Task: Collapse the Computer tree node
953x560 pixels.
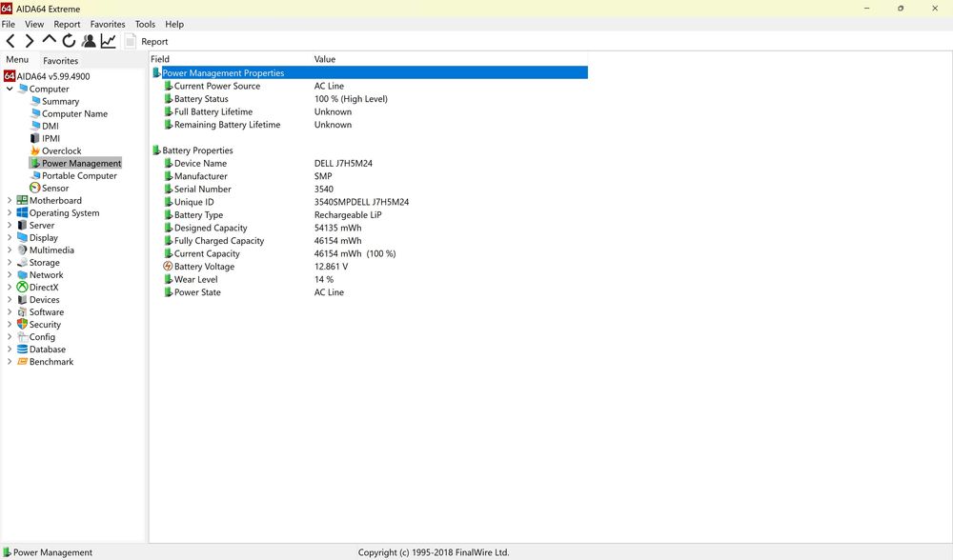Action: pos(10,89)
